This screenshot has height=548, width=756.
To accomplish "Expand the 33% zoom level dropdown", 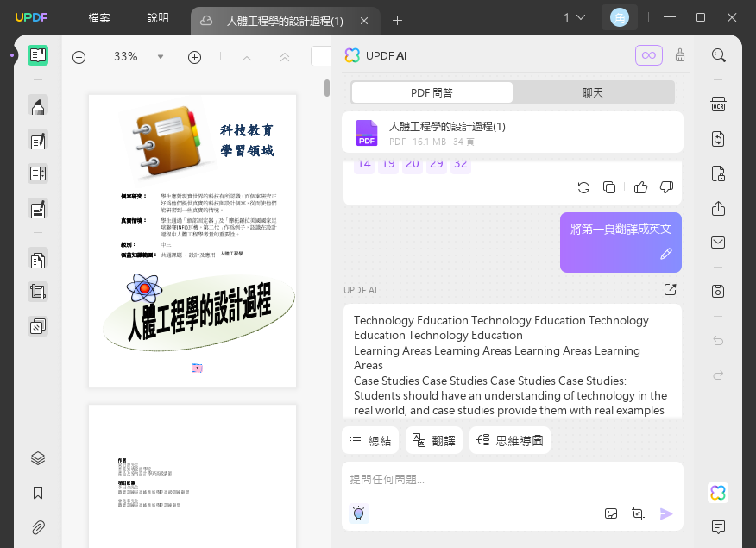I will coord(161,57).
